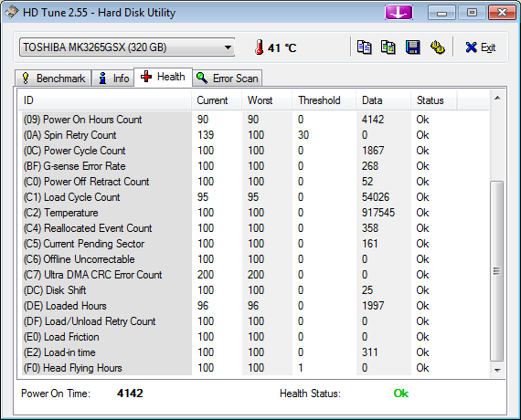
Task: Click the data value 1997
Action: coord(373,306)
